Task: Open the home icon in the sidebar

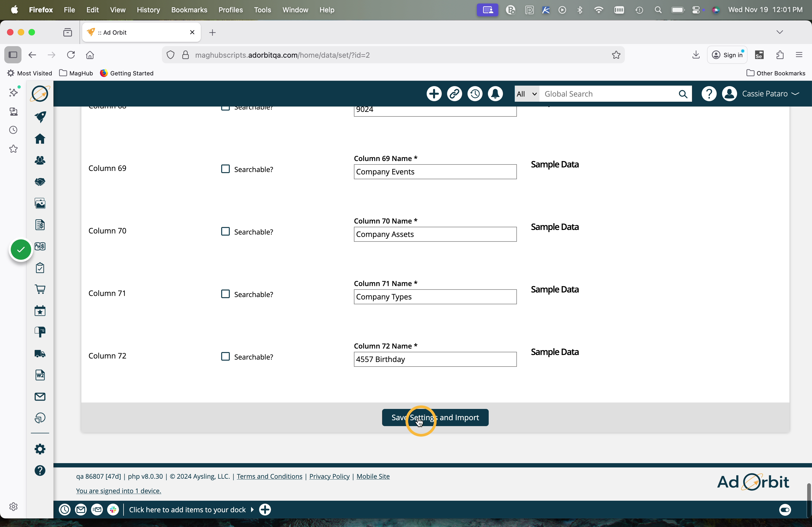Action: (x=40, y=139)
